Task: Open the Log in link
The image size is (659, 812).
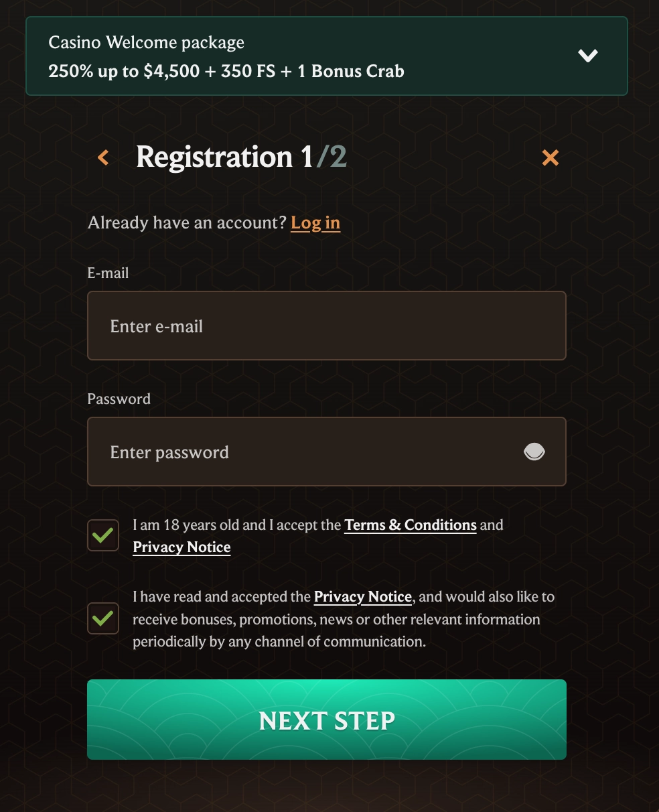Action: coord(315,223)
